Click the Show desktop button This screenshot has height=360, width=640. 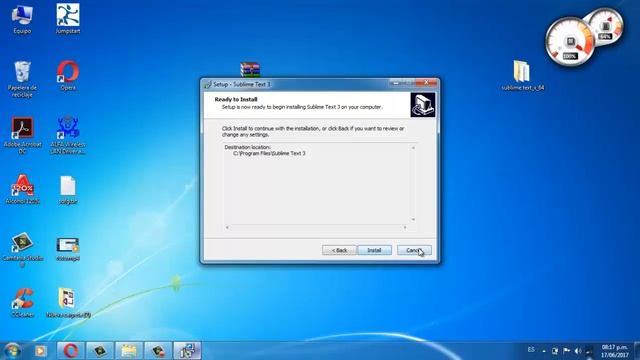[637, 351]
